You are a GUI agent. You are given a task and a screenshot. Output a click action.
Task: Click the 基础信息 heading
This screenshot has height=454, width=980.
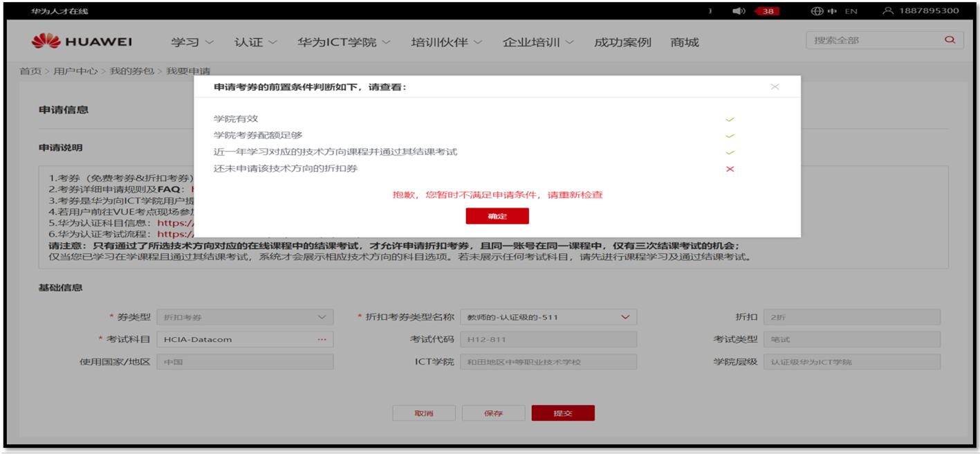[x=61, y=288]
